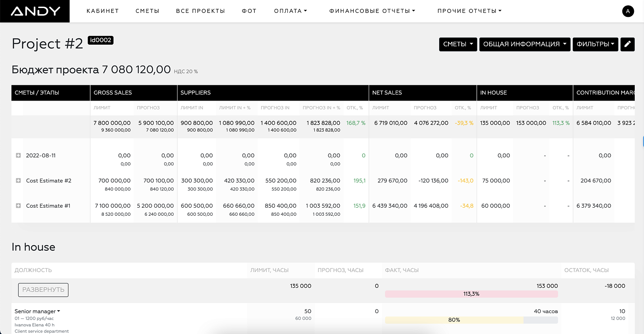Click the -34,8 net deviation value
644x334 pixels.
pyautogui.click(x=466, y=206)
